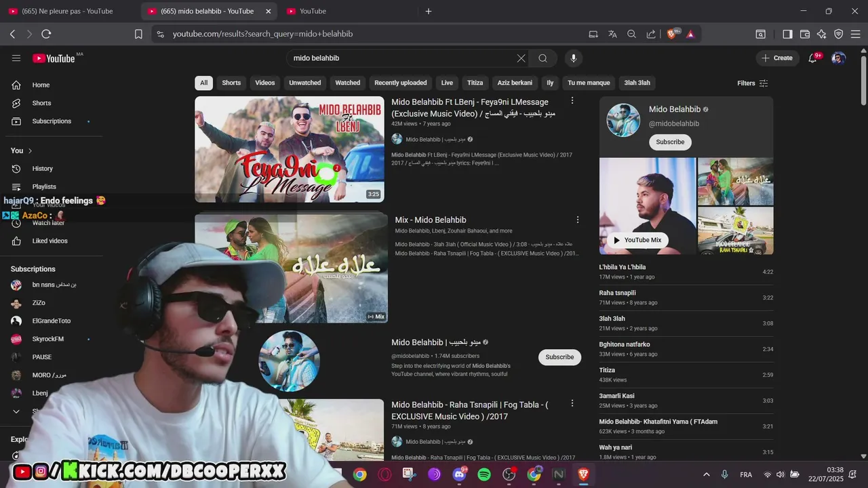Viewport: 868px width, 488px height.
Task: Open the account avatar menu
Action: click(839, 58)
